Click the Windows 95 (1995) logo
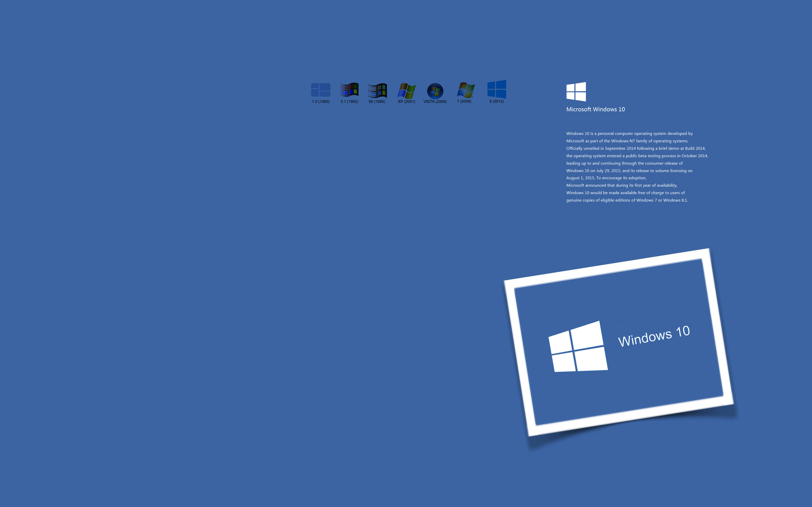 pyautogui.click(x=377, y=91)
